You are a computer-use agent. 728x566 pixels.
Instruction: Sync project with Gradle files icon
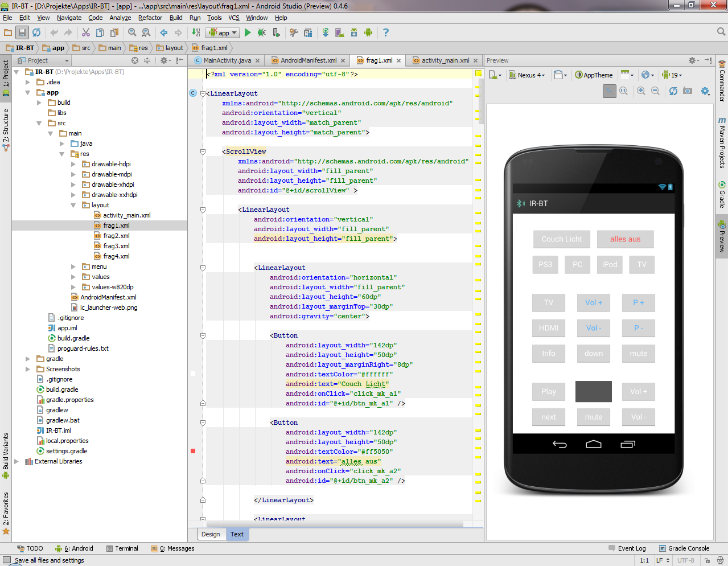(326, 32)
